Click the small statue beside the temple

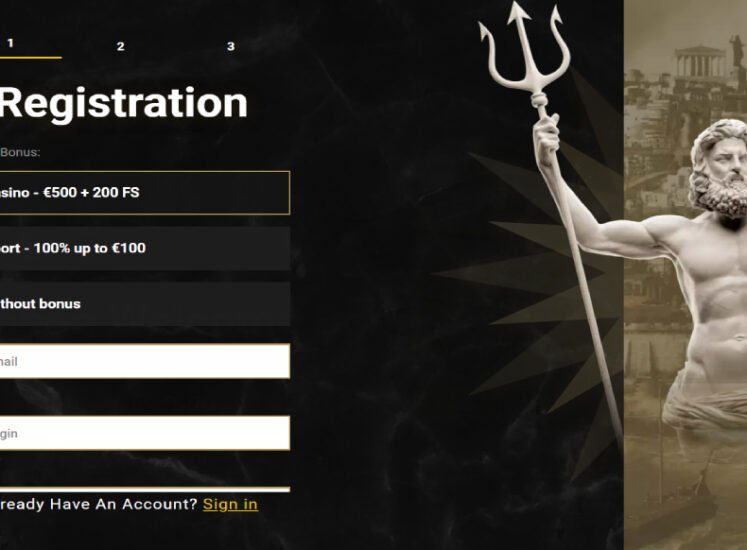pos(737,50)
